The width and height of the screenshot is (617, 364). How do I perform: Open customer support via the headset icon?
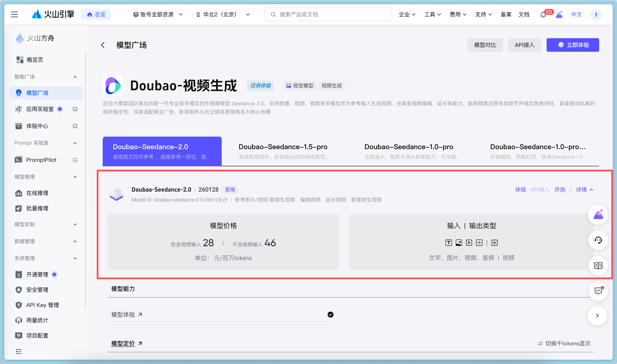click(x=598, y=240)
